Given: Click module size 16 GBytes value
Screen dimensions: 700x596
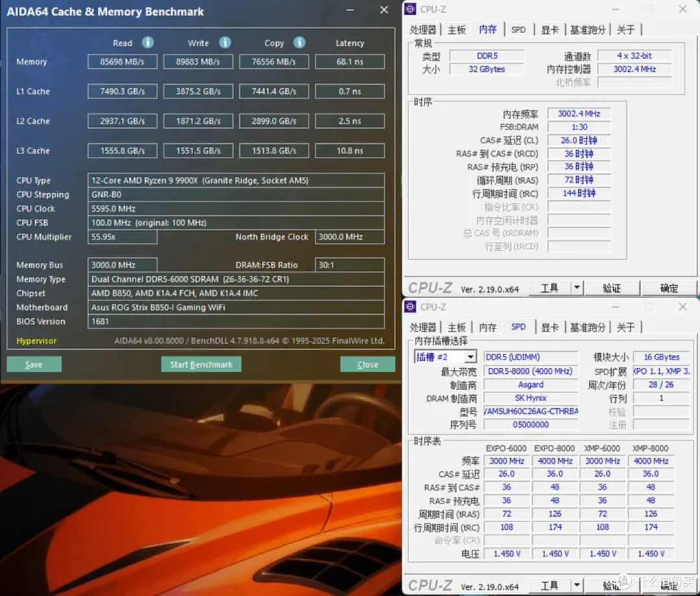Looking at the screenshot, I should click(662, 357).
